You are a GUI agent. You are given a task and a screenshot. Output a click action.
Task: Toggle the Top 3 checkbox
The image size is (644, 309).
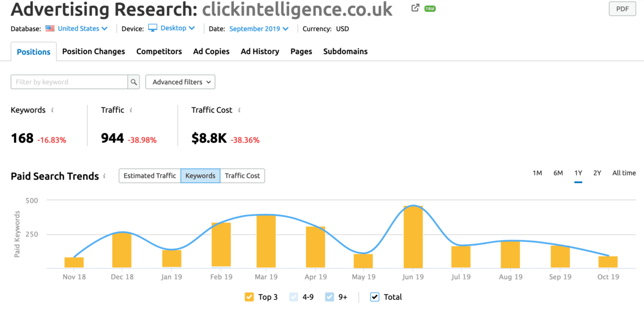pyautogui.click(x=249, y=297)
